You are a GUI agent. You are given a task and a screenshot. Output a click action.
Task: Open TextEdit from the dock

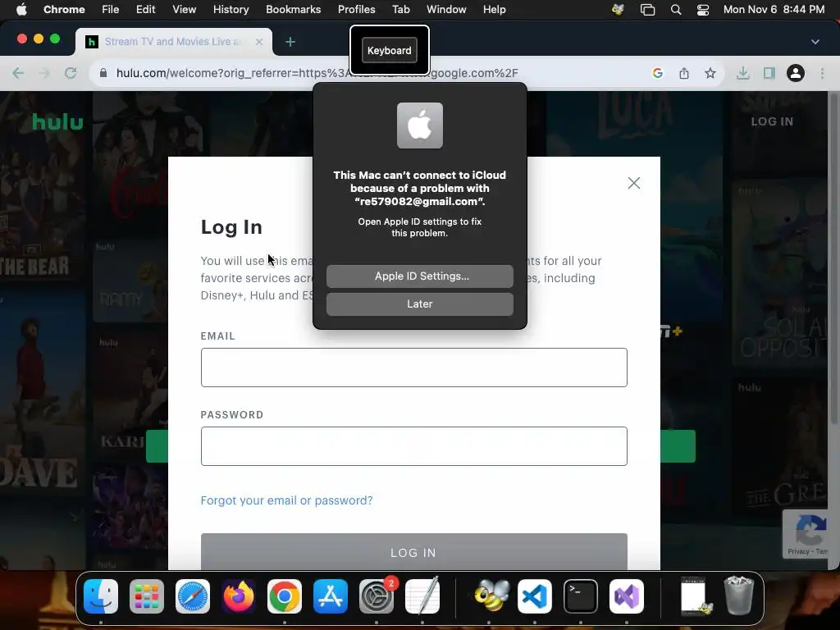[x=422, y=596]
